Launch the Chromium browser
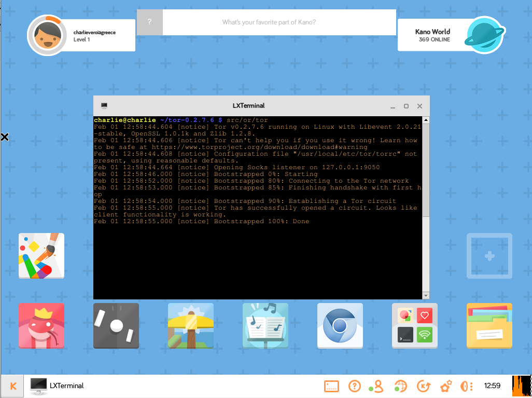Viewport: 532px width, 398px height. (x=340, y=325)
